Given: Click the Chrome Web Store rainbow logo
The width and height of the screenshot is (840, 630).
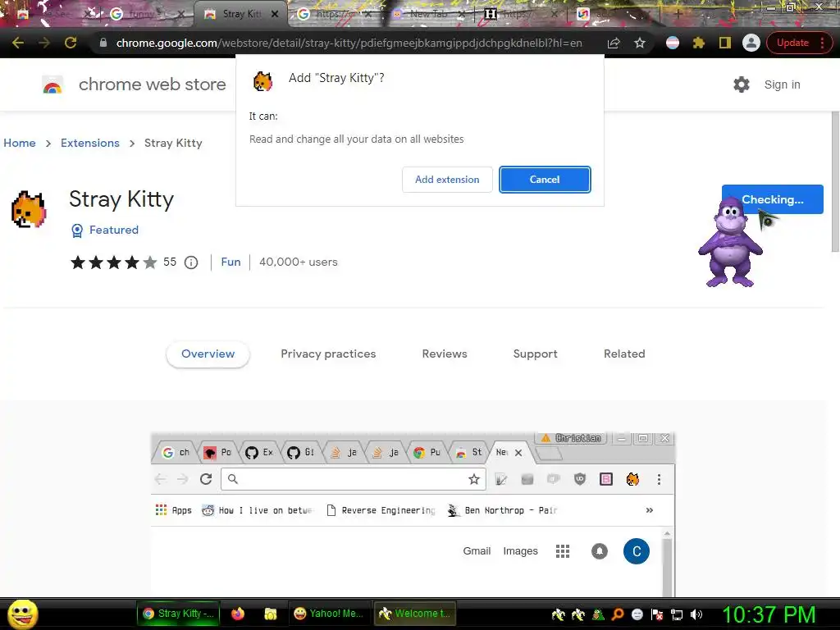Looking at the screenshot, I should (52, 84).
